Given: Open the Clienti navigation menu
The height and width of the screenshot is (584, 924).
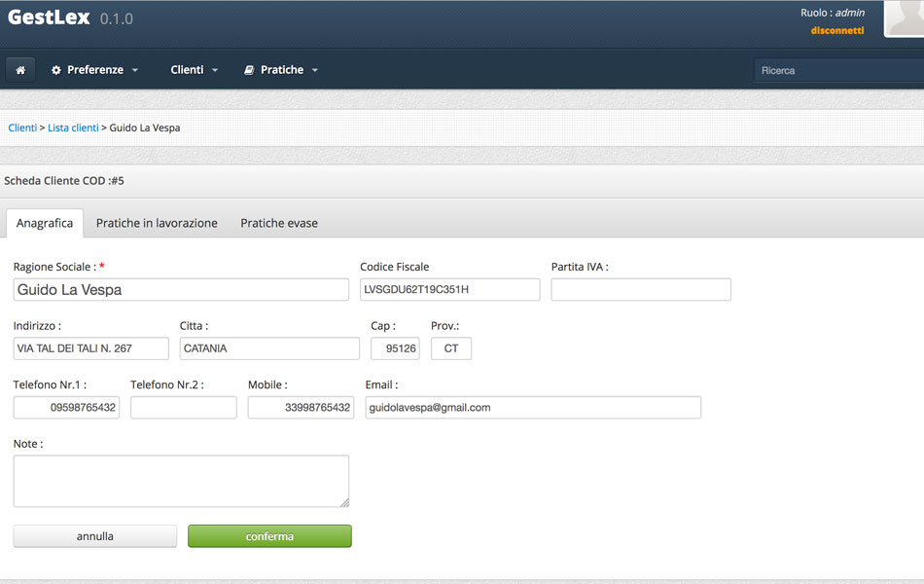Looking at the screenshot, I should pyautogui.click(x=195, y=70).
